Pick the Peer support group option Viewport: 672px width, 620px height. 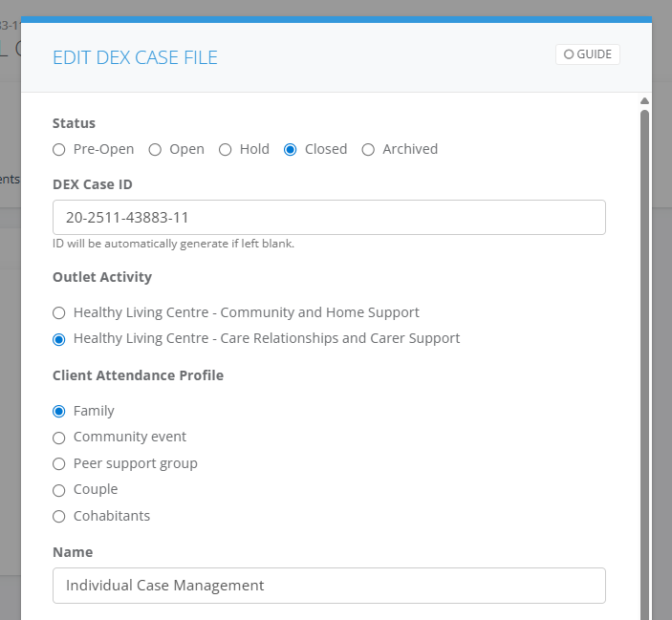click(x=59, y=463)
